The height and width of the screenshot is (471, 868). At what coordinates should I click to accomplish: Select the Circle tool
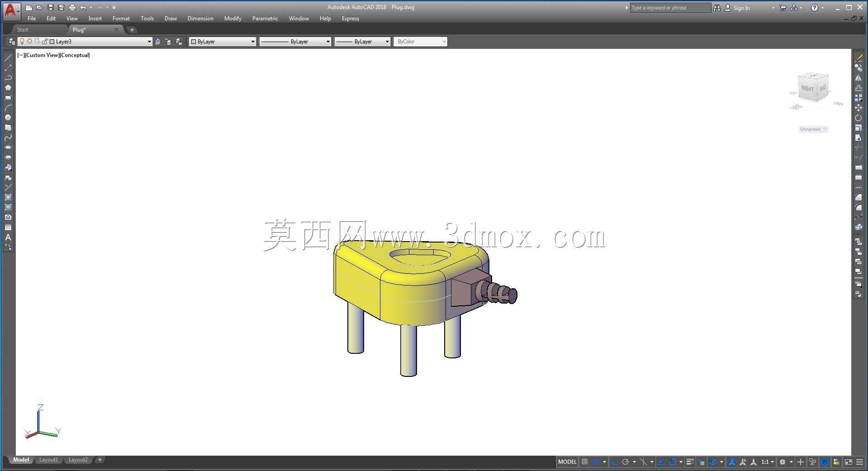[8, 118]
